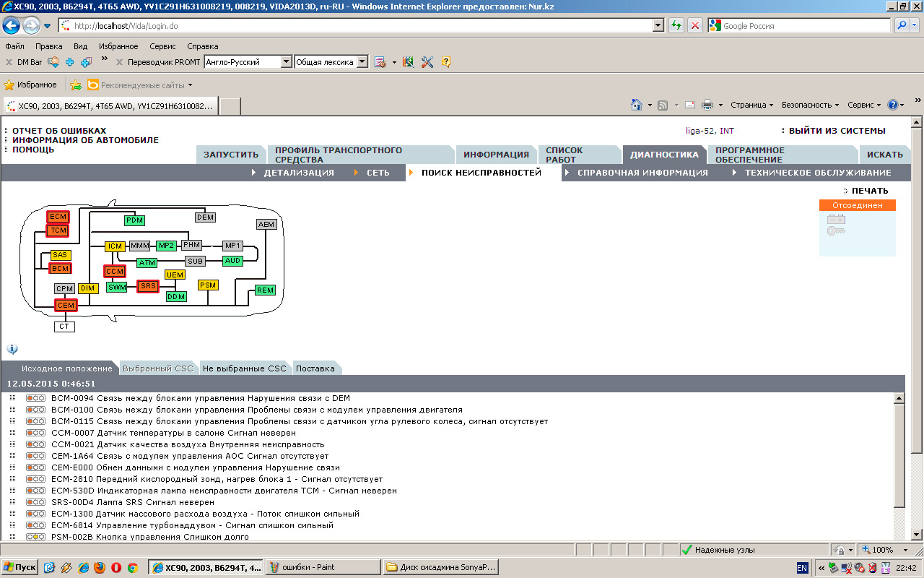Click ВЫЙТИ ИЗ СИСТЕМЫ logout link

pyautogui.click(x=836, y=131)
